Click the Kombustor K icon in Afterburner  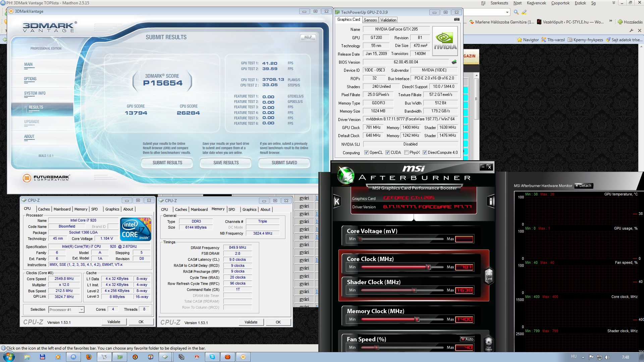337,201
